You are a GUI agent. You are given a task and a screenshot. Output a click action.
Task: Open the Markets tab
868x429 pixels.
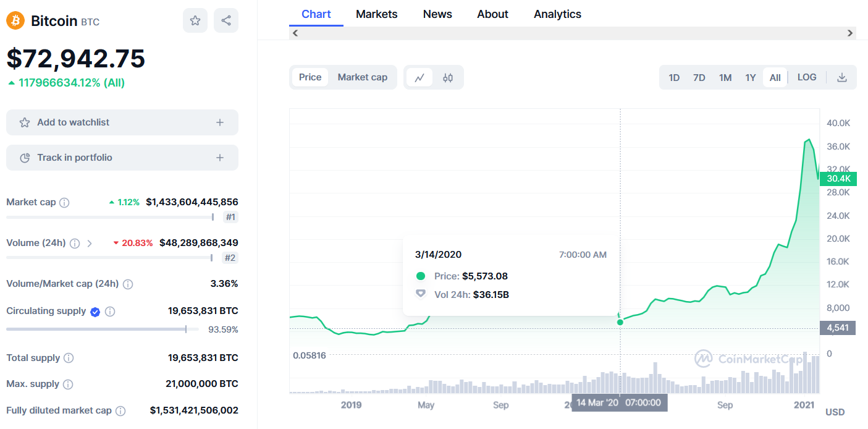(377, 14)
